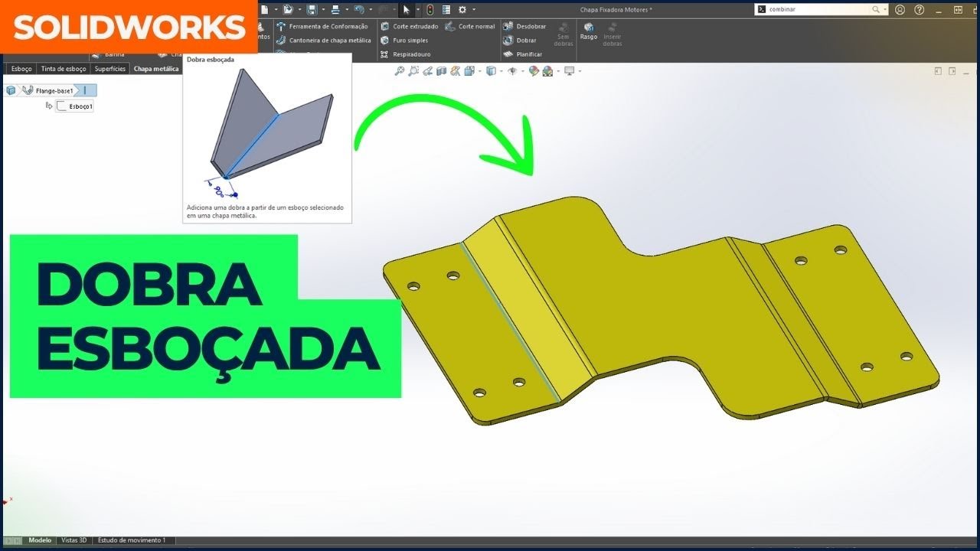The image size is (980, 551).
Task: Open the Options gear dropdown arrow
Action: point(474,9)
